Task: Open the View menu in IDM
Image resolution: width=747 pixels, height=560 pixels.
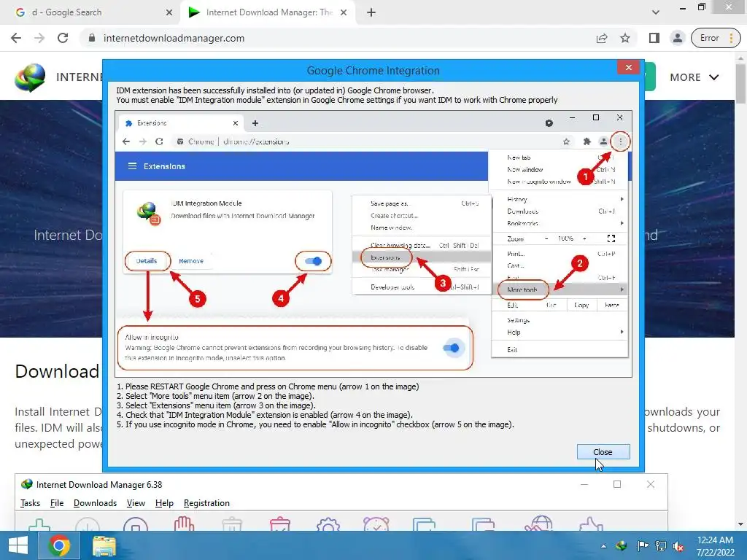Action: (136, 503)
